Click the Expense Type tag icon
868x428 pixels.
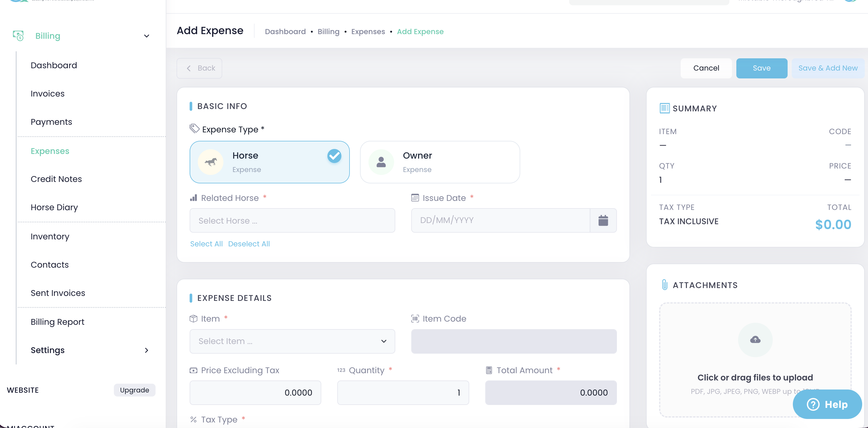pyautogui.click(x=194, y=129)
